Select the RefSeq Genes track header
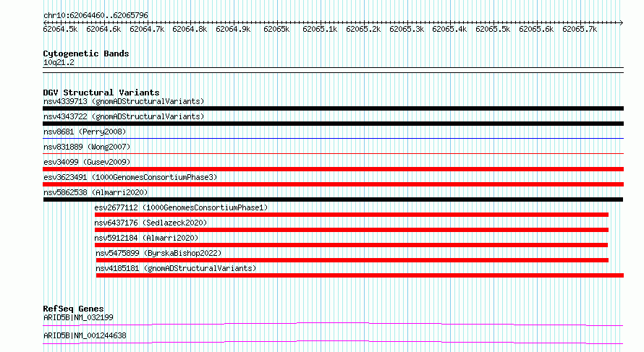 [x=73, y=309]
